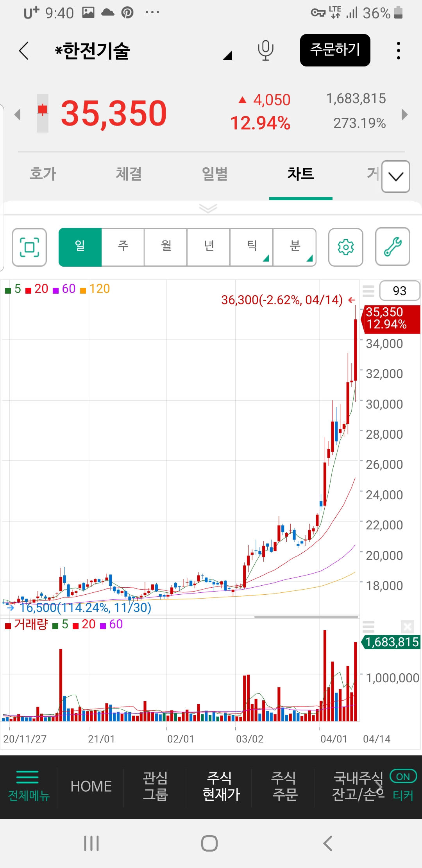Tap the microphone voice search icon
The height and width of the screenshot is (868, 422).
tap(265, 50)
